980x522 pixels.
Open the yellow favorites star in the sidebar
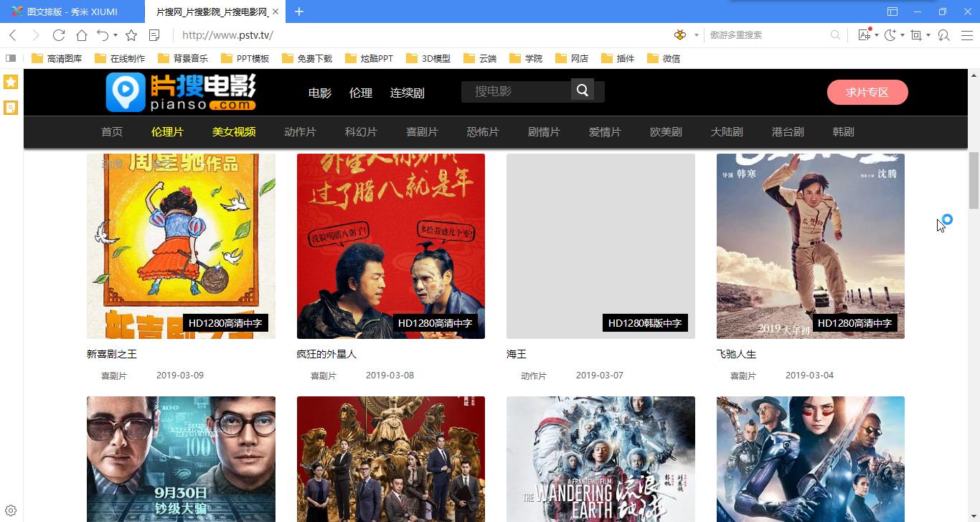(x=11, y=82)
